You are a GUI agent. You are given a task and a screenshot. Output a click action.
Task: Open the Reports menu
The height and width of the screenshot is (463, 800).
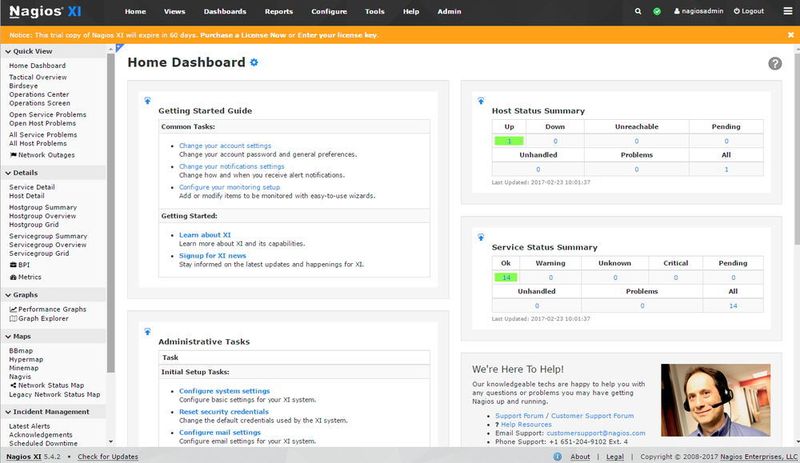[x=279, y=11]
